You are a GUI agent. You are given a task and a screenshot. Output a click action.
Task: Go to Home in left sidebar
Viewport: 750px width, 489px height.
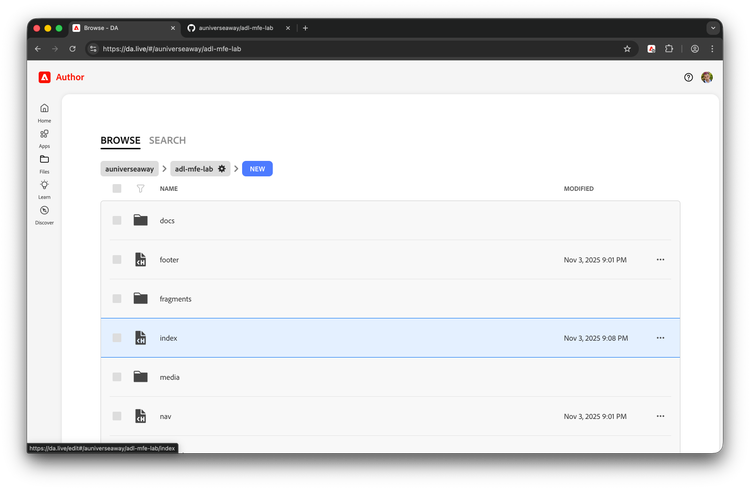pos(44,109)
